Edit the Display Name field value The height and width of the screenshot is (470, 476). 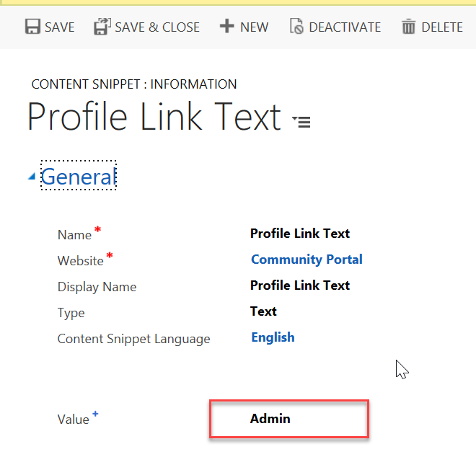click(300, 285)
